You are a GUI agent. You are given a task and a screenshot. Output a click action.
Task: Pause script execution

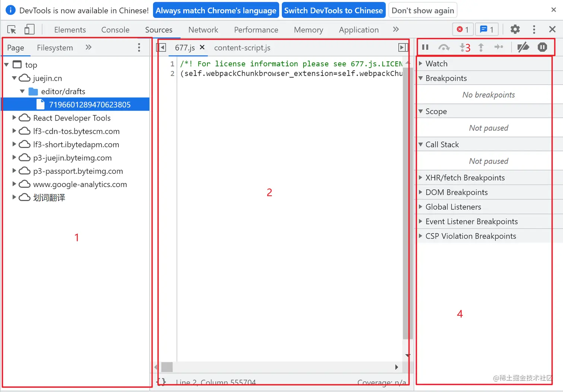425,47
